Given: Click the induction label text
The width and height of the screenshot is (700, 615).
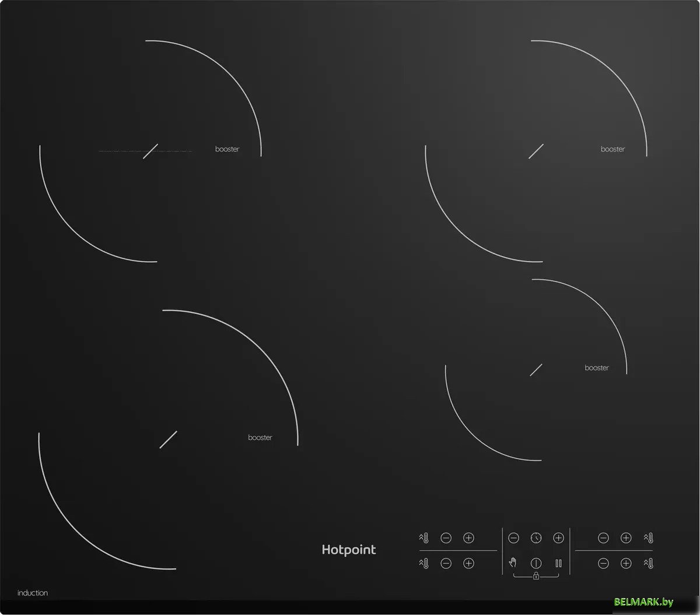Looking at the screenshot, I should tap(33, 593).
